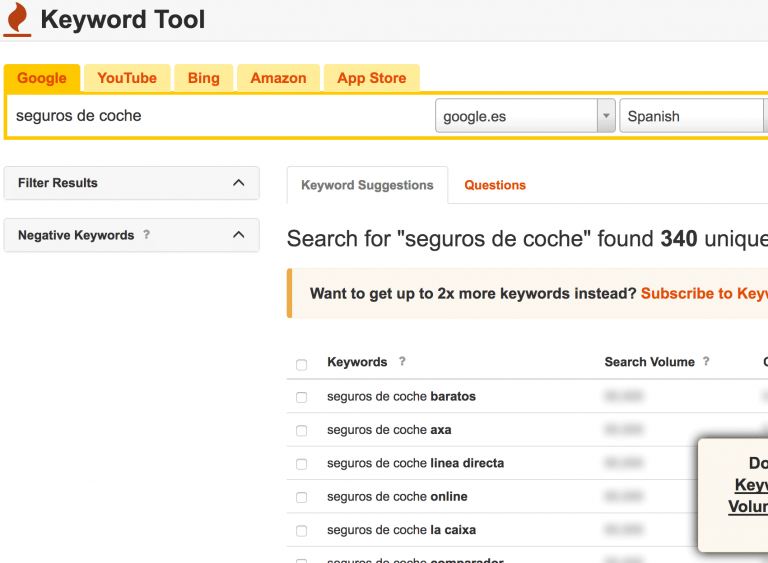Image resolution: width=768 pixels, height=563 pixels.
Task: Tick the 'seguros de coche online' checkbox
Action: (x=302, y=497)
